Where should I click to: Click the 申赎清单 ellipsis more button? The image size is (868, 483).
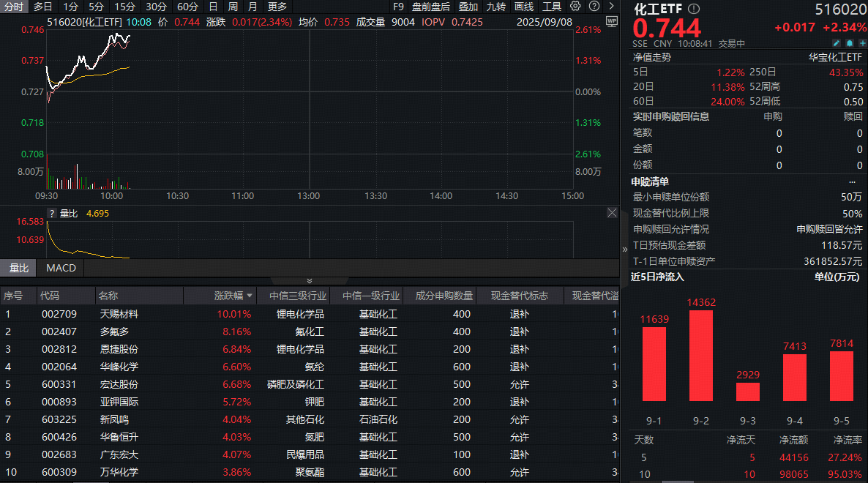tap(852, 181)
